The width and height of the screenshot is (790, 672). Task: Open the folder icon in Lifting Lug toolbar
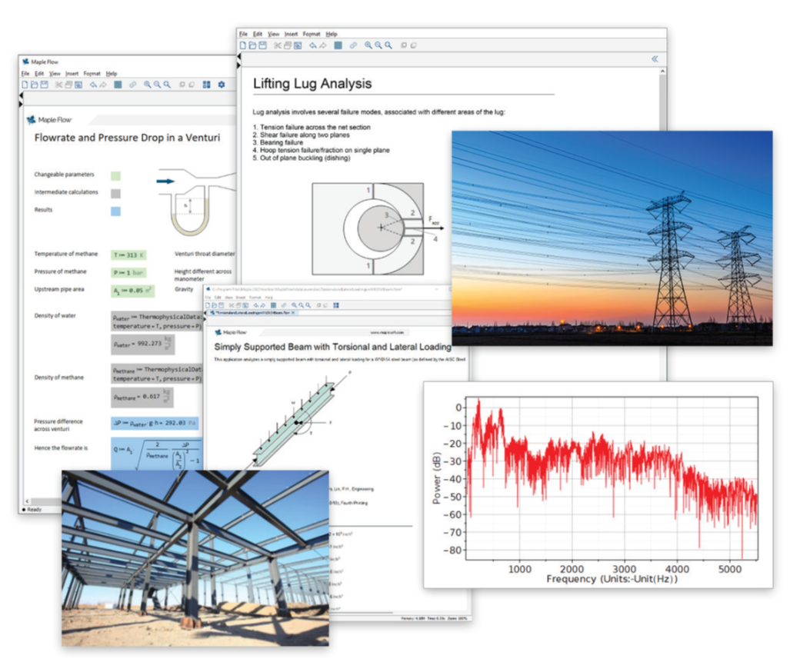click(x=252, y=45)
